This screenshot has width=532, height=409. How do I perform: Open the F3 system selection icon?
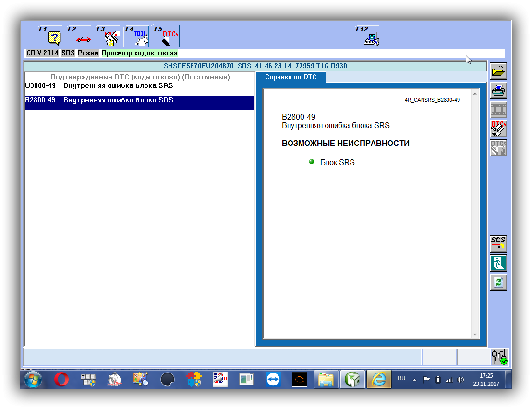pos(108,36)
